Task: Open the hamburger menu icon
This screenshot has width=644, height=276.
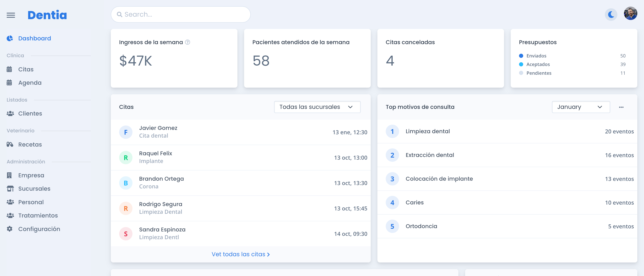Action: pos(11,15)
